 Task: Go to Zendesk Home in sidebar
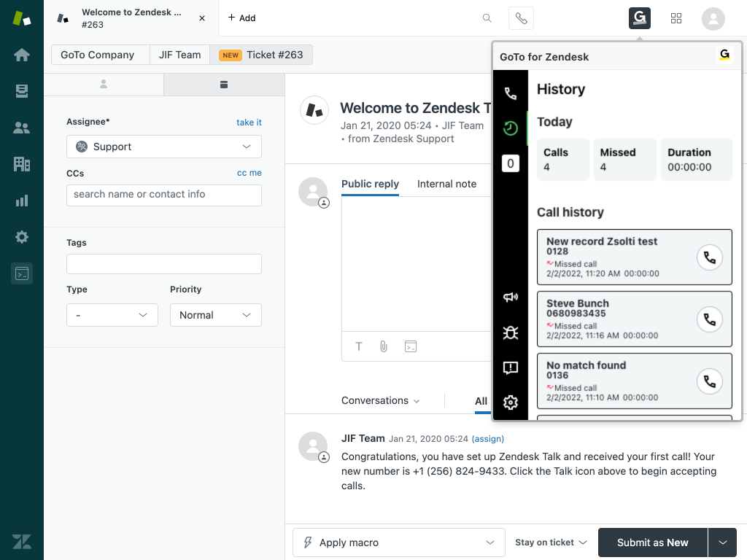(x=22, y=55)
